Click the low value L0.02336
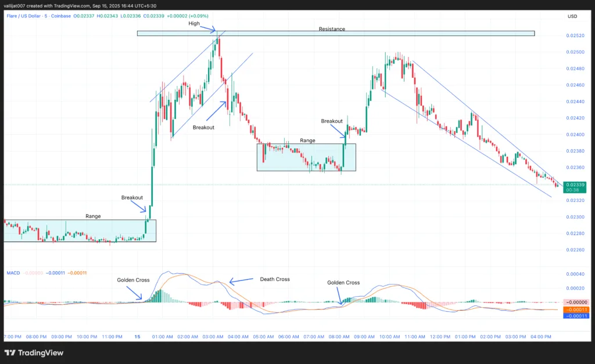 tap(131, 16)
